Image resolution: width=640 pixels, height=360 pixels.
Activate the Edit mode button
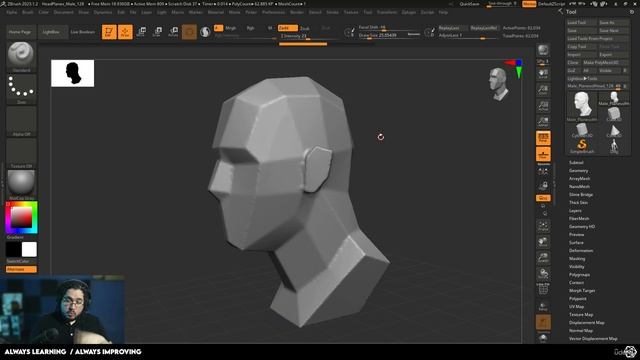109,32
